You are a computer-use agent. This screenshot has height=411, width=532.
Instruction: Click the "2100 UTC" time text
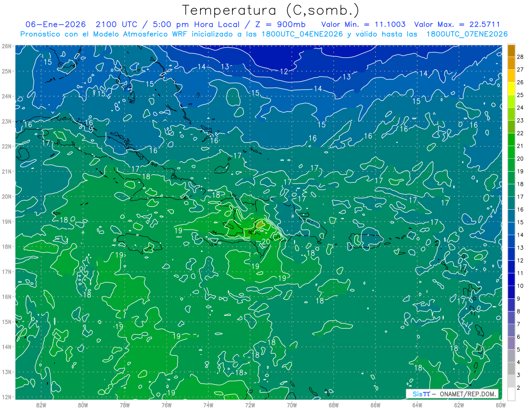(x=117, y=24)
